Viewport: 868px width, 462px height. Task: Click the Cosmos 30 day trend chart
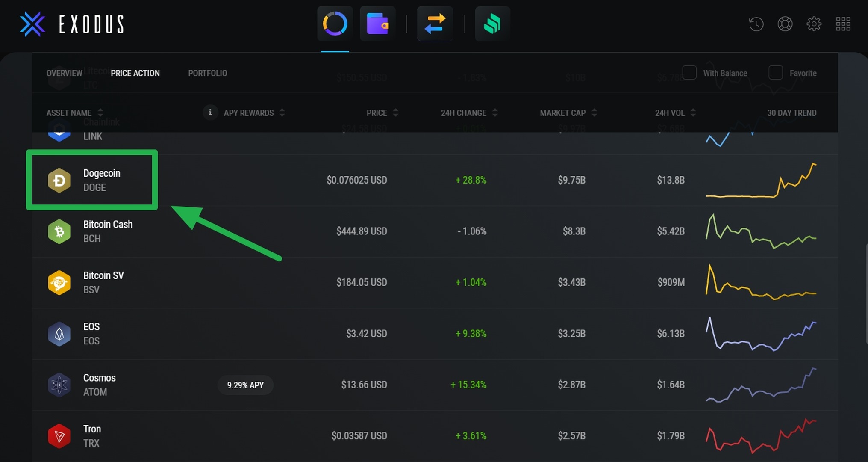click(x=761, y=385)
